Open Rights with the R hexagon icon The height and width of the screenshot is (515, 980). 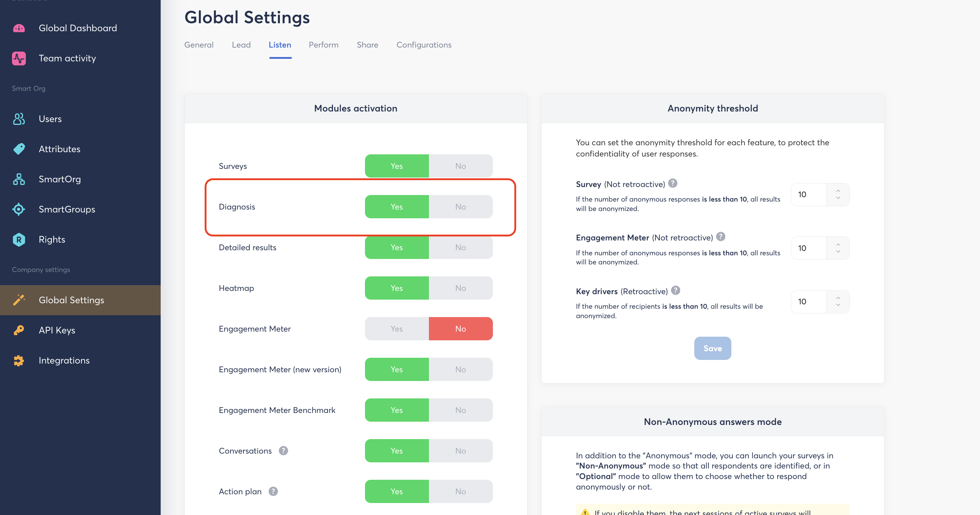point(19,239)
